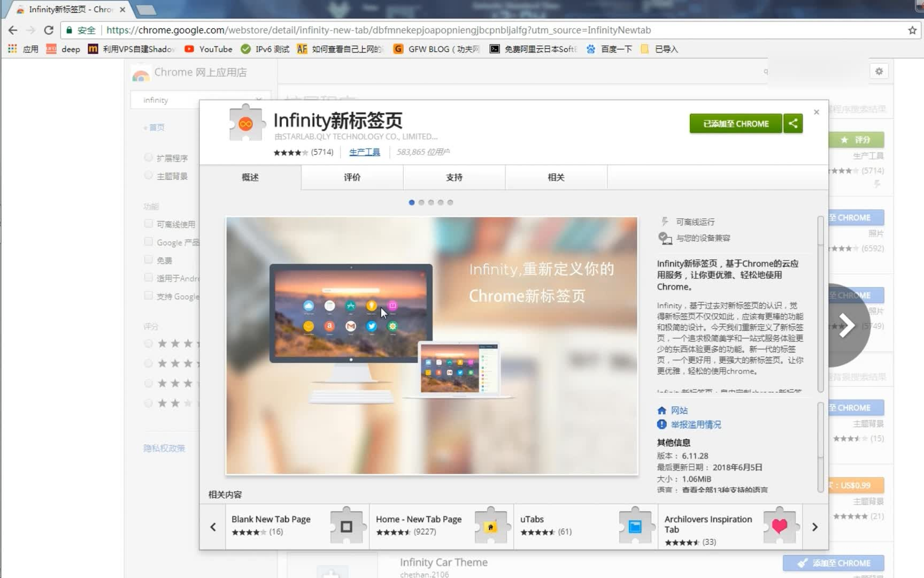
Task: Clear the infinity search box with X
Action: (259, 100)
